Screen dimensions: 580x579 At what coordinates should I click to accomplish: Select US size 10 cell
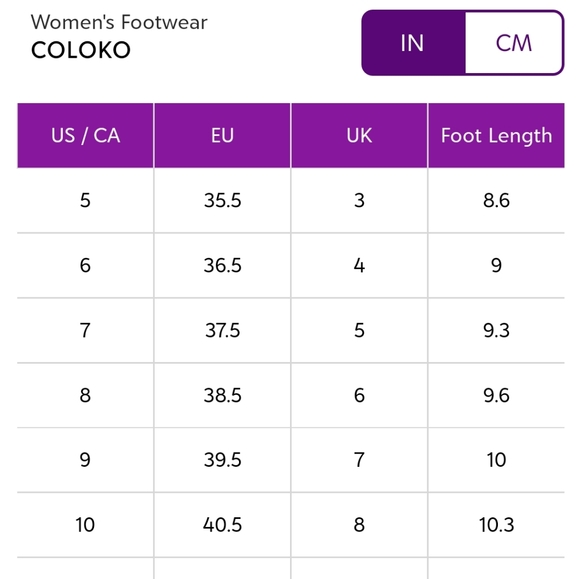tap(85, 525)
